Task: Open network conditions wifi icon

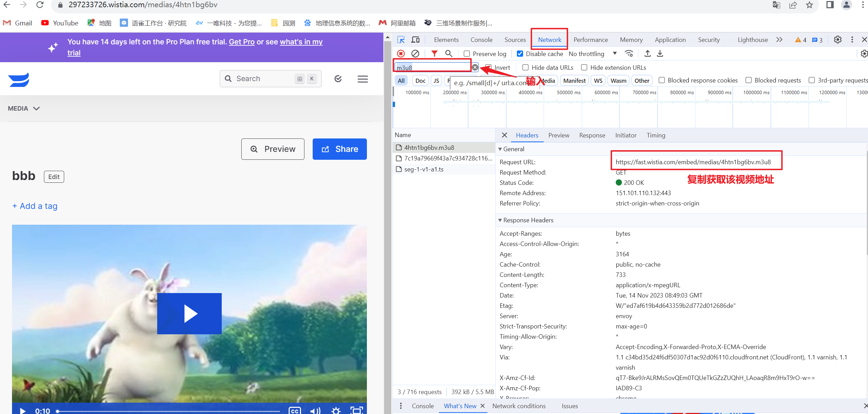Action: tap(629, 54)
